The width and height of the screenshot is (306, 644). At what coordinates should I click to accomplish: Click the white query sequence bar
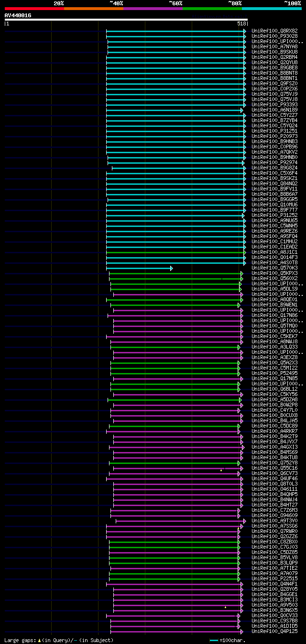126,20
